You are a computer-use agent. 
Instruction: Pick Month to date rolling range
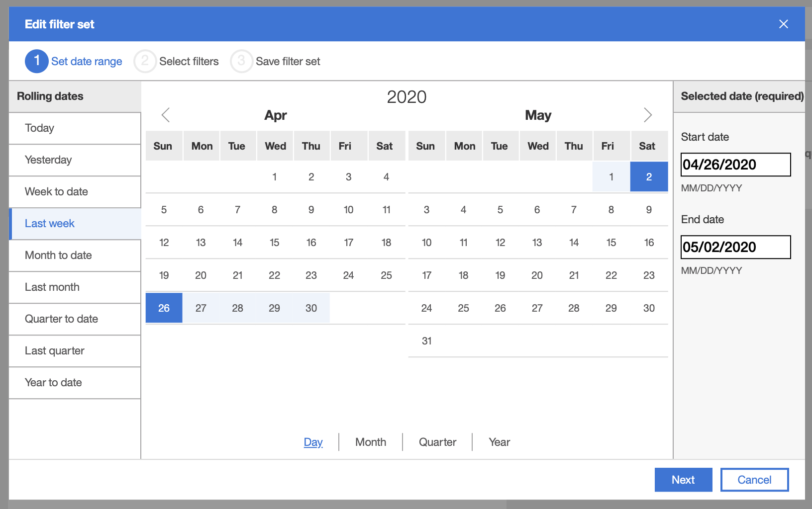tap(75, 255)
